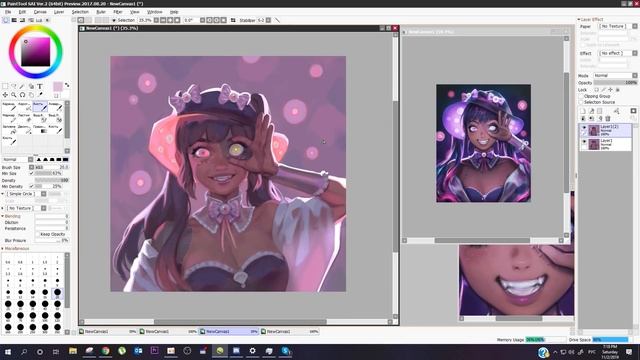Flip the view horizontally in toolbar
Viewport: 640px width, 360px height.
click(233, 20)
